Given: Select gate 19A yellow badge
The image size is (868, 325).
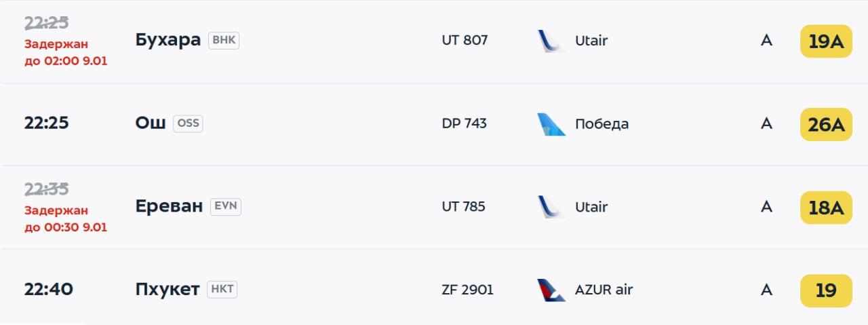Looking at the screenshot, I should point(826,41).
